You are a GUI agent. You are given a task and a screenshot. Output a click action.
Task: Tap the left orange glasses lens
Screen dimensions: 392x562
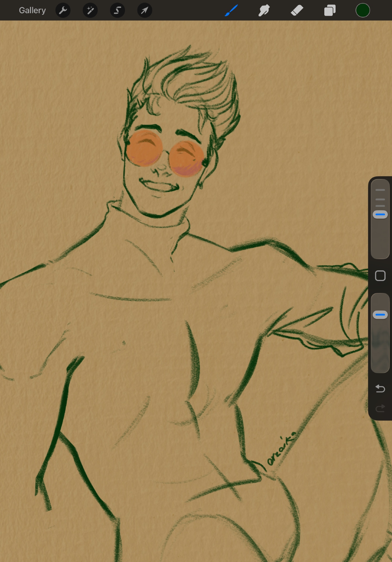click(x=144, y=148)
